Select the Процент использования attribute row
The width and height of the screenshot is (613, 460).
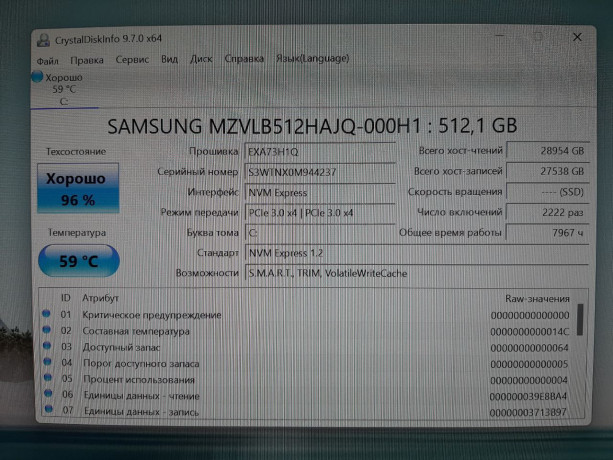coord(307,380)
